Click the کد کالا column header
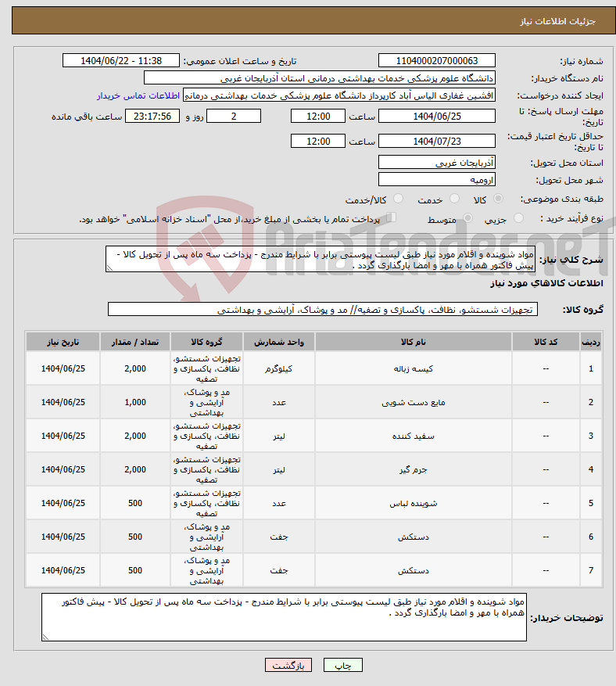This screenshot has width=616, height=686. click(x=546, y=342)
